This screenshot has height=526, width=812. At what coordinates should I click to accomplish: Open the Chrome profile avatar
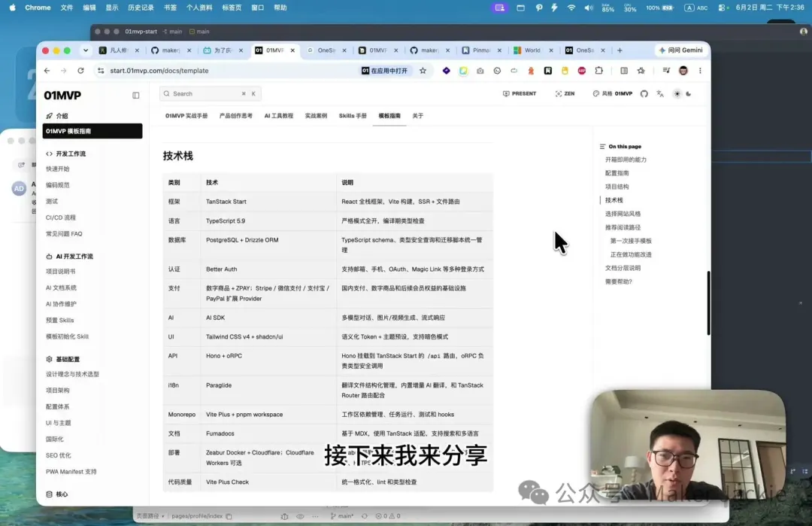click(x=683, y=71)
